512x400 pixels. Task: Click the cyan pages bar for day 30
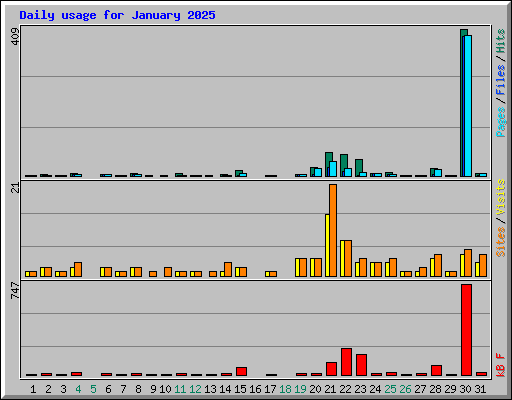[468, 106]
